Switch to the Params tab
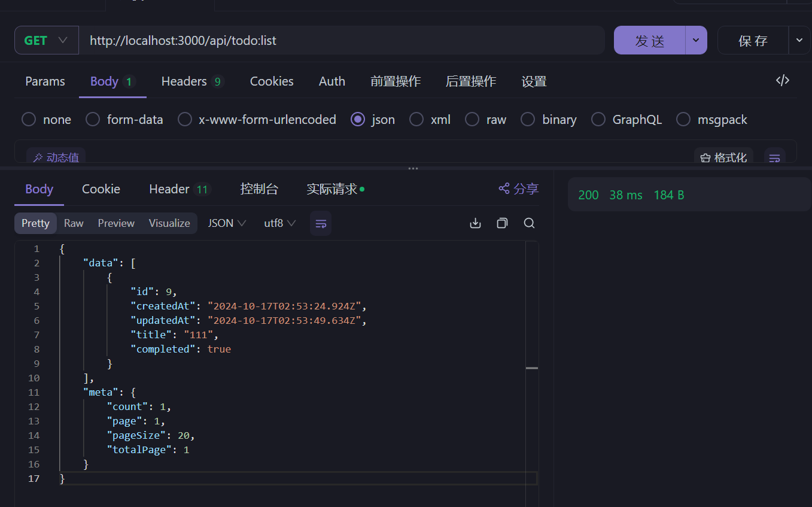The image size is (812, 507). point(45,81)
